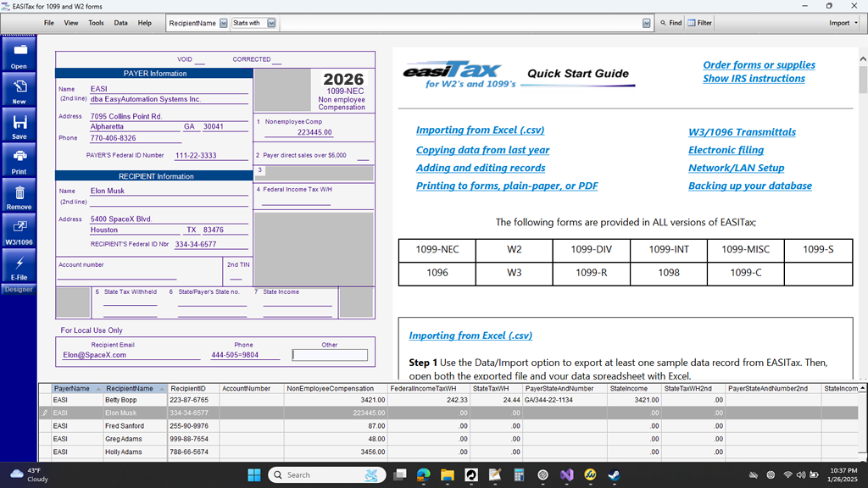The height and width of the screenshot is (488, 868).
Task: Sort by the RecipientName column header
Action: pyautogui.click(x=135, y=388)
